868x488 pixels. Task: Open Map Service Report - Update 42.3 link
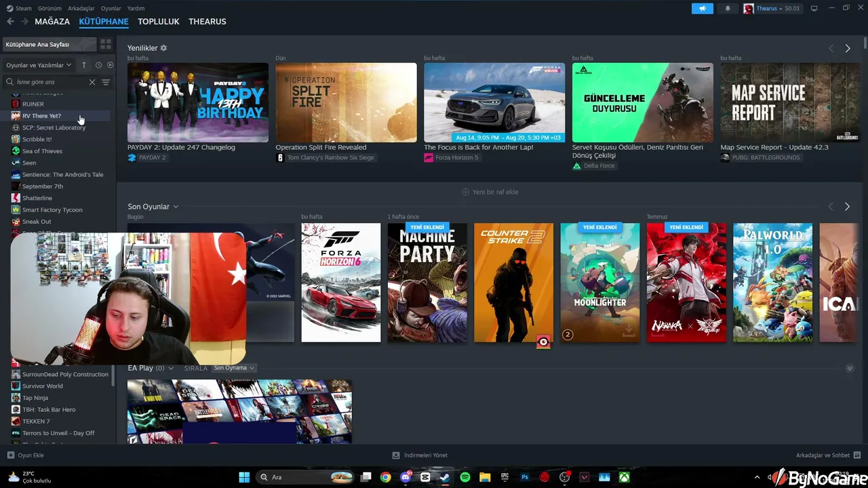click(774, 147)
